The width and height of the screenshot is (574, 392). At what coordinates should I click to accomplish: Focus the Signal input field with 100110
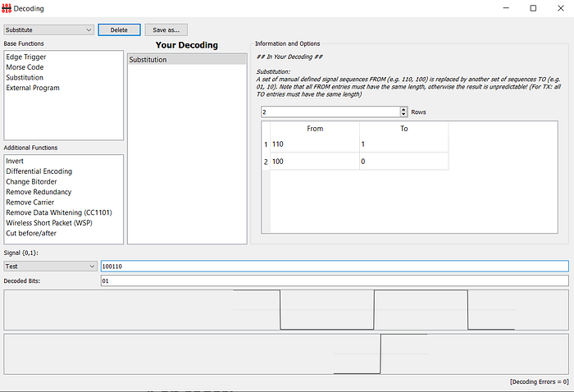[335, 267]
